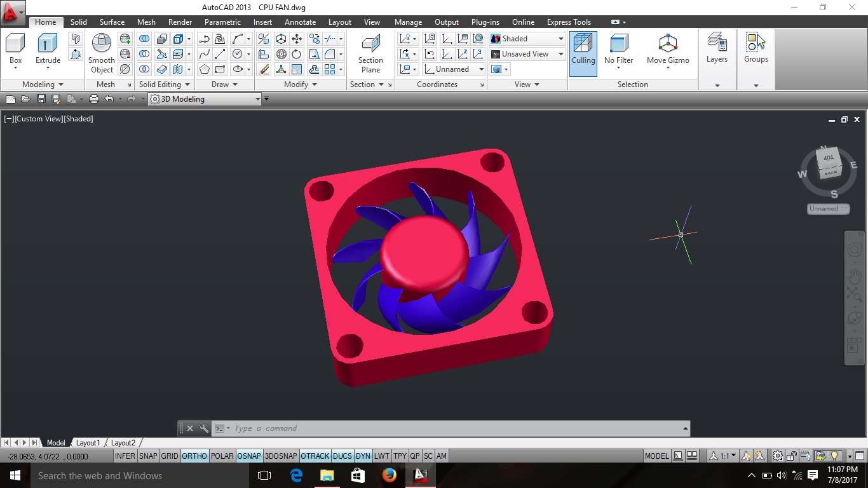Click the toolbar lock icon in status bar
This screenshot has width=868, height=488.
tap(792, 456)
